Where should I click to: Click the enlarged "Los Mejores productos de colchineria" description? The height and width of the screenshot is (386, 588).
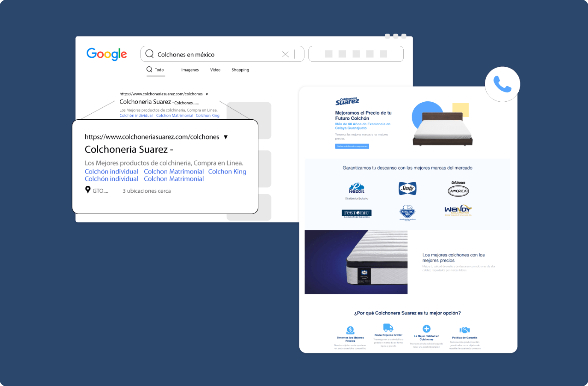pyautogui.click(x=164, y=163)
